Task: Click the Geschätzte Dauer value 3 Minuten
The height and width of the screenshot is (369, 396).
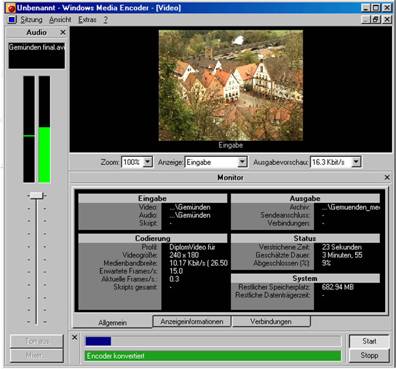Action: (342, 255)
